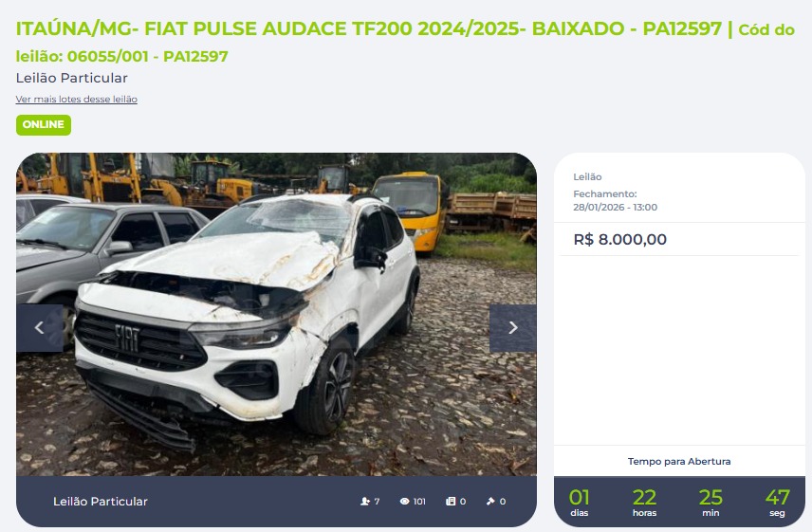Click the 'Tempo para Abertura' label

(x=679, y=461)
